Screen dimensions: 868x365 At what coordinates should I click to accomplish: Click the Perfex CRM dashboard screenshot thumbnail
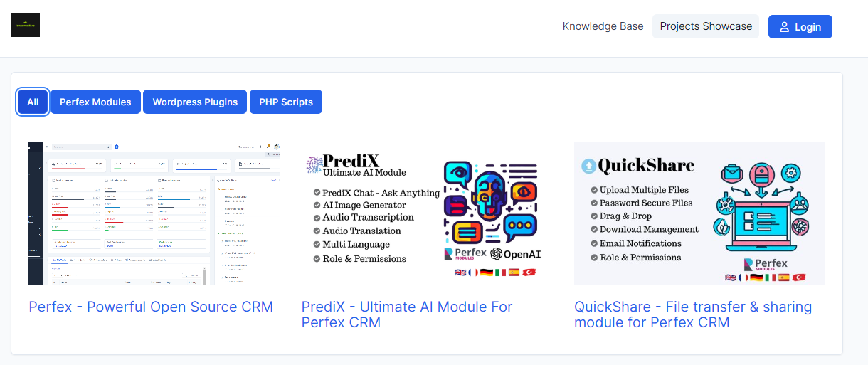coord(154,213)
